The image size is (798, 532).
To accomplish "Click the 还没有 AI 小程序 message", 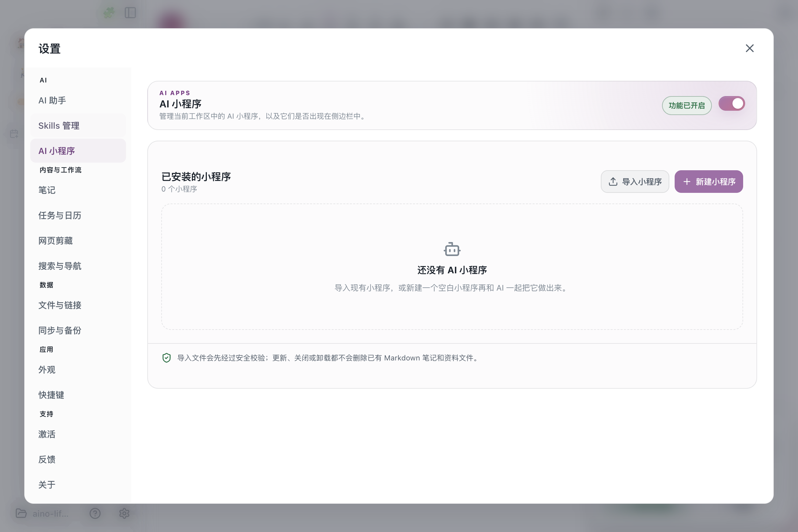I will (x=452, y=270).
